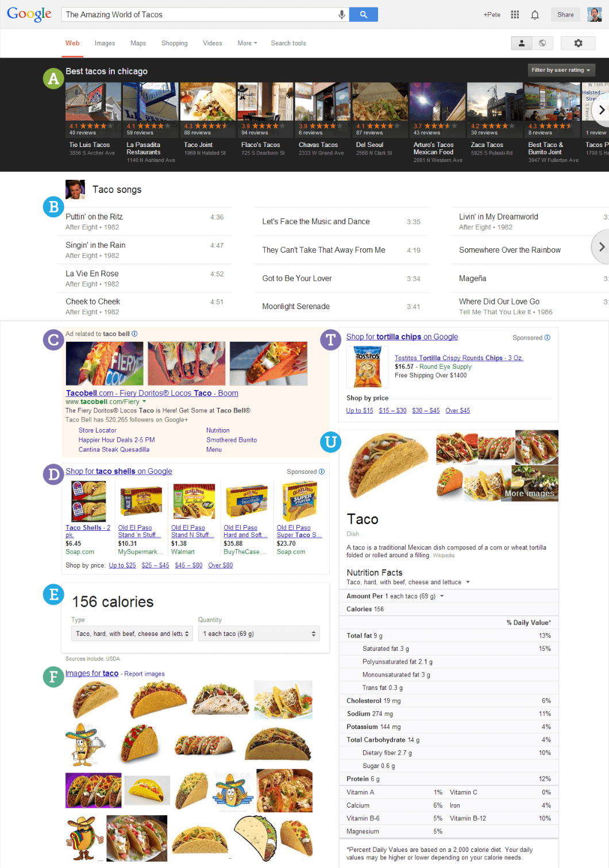Click the info icon beside "Ad related to taco bell"
Image resolution: width=609 pixels, height=868 pixels.
(x=134, y=334)
